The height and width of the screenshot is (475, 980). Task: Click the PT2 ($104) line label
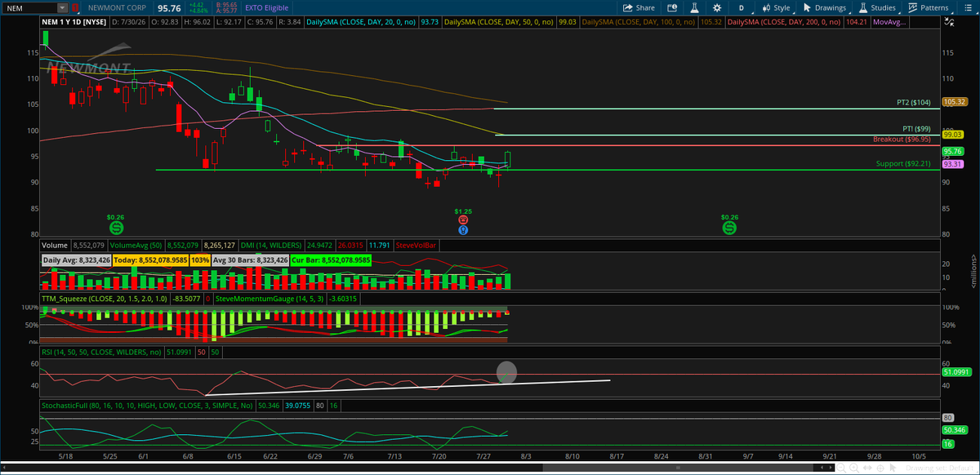tap(913, 103)
